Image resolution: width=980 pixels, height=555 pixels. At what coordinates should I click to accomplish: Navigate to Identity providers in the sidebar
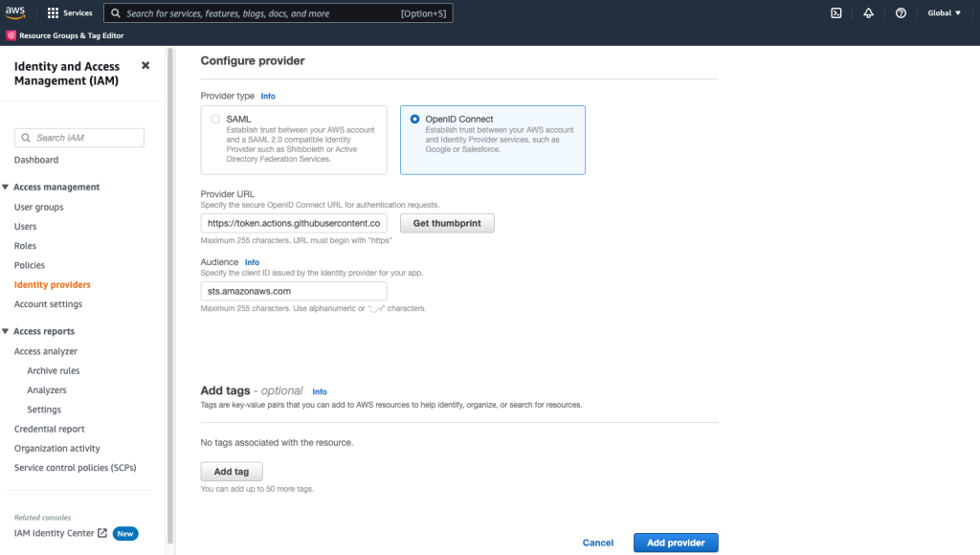(53, 284)
